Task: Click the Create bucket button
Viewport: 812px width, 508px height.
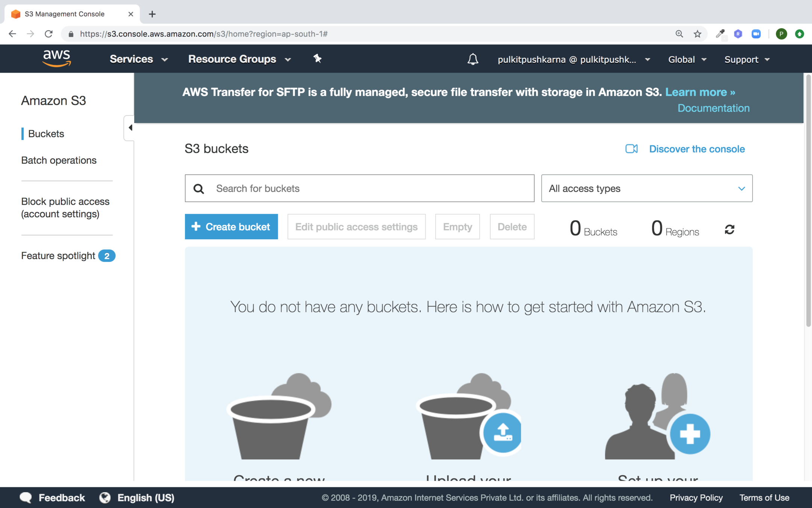Action: (231, 227)
